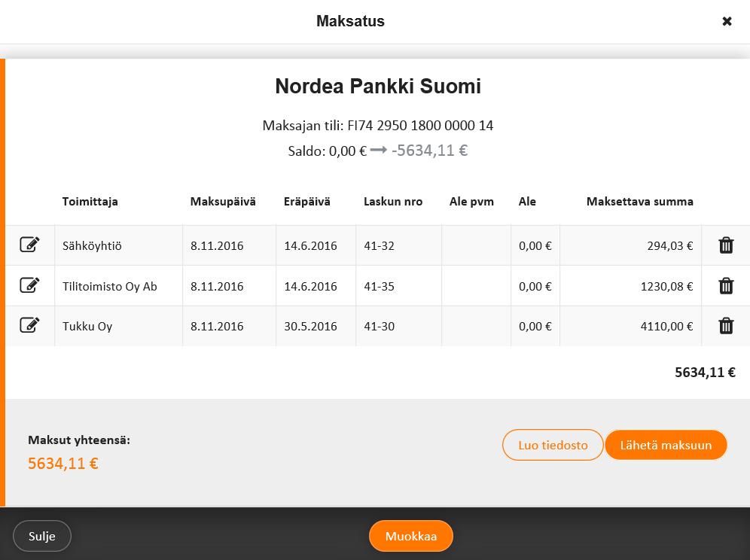Click the Maksatus dialog title
This screenshot has height=560, width=750.
(351, 21)
